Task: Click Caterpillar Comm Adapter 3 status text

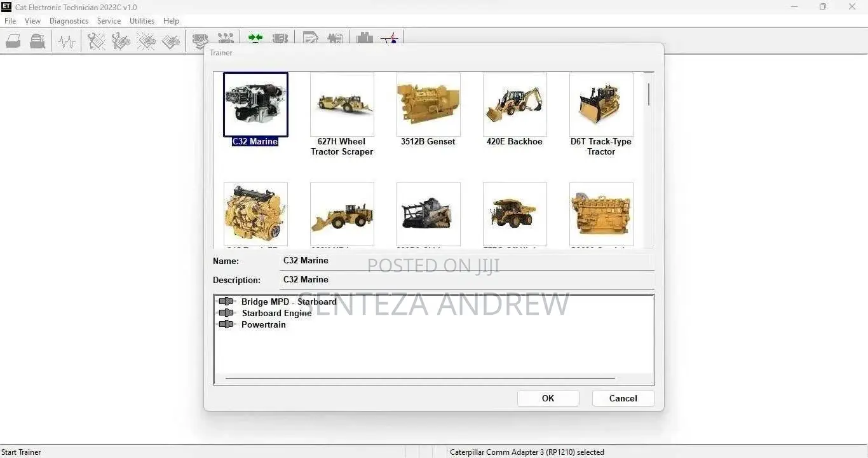Action: [x=527, y=452]
